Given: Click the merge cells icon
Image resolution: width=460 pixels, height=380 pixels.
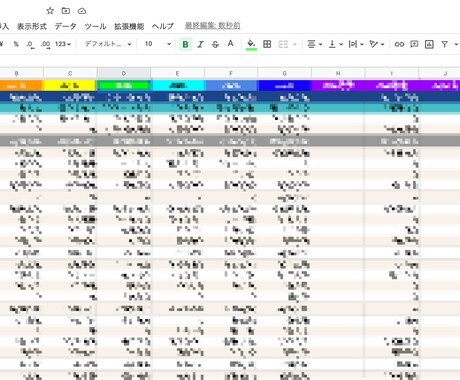Looking at the screenshot, I should (x=283, y=44).
